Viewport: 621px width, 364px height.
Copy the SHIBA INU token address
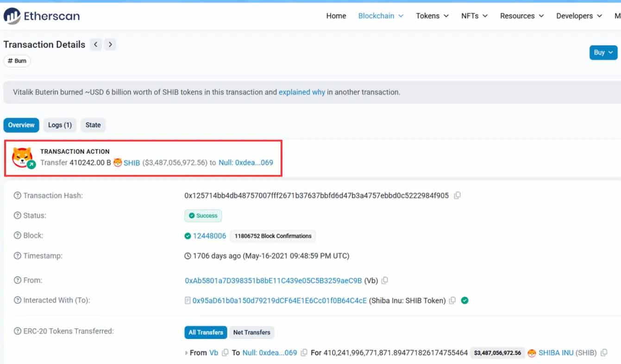pyautogui.click(x=604, y=353)
